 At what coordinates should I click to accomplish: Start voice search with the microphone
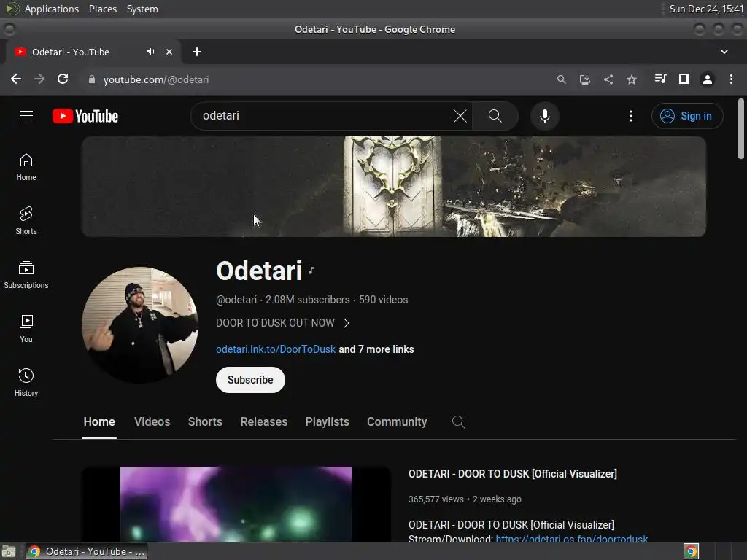point(544,116)
